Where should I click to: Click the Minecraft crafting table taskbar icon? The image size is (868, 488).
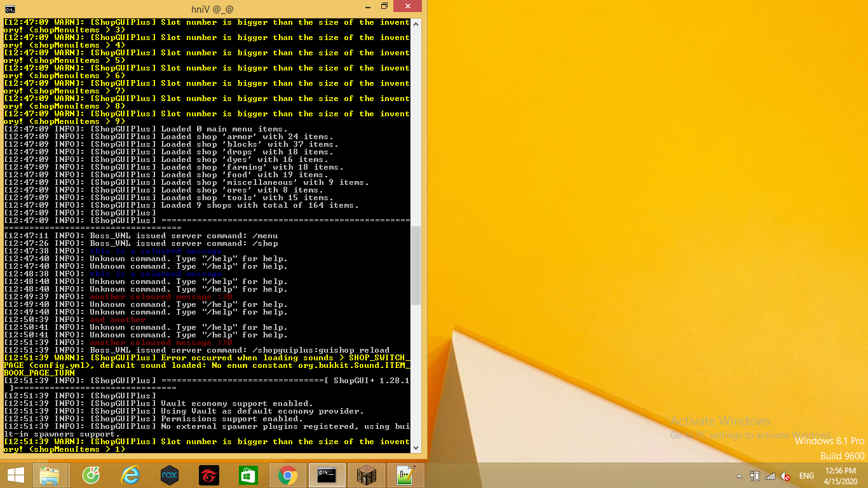pos(366,475)
